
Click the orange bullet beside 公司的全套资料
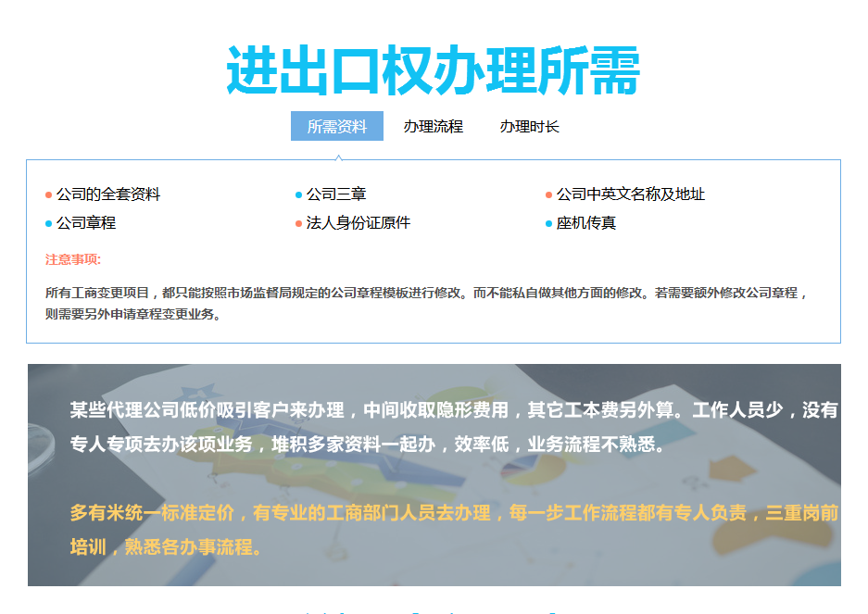49,194
